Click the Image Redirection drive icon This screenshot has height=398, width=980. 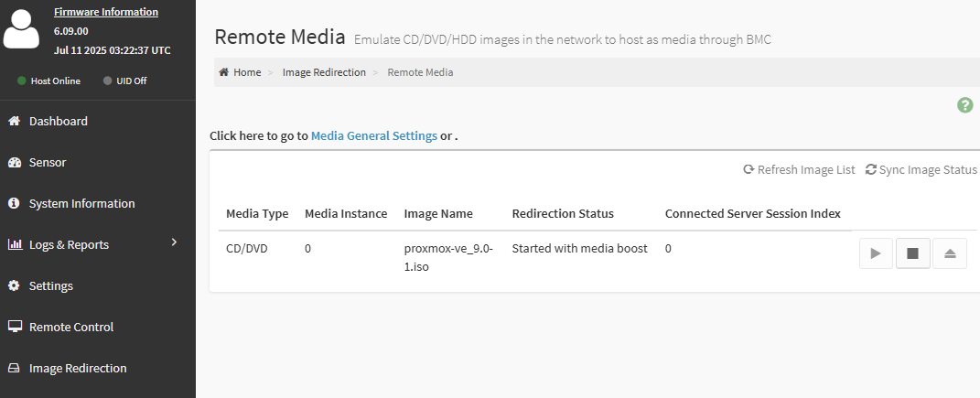(x=14, y=368)
